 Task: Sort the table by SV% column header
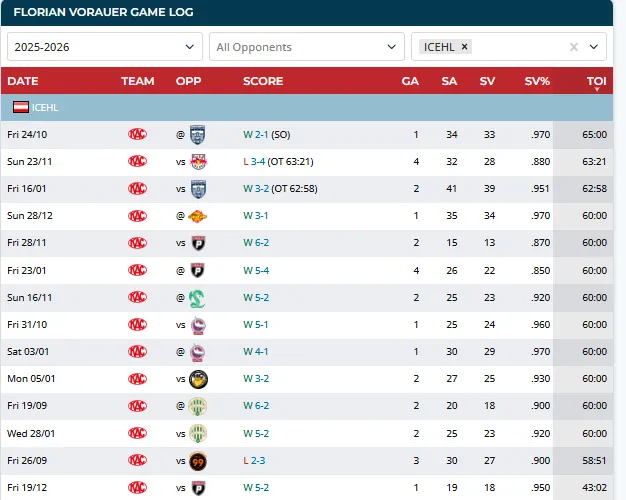pyautogui.click(x=537, y=81)
